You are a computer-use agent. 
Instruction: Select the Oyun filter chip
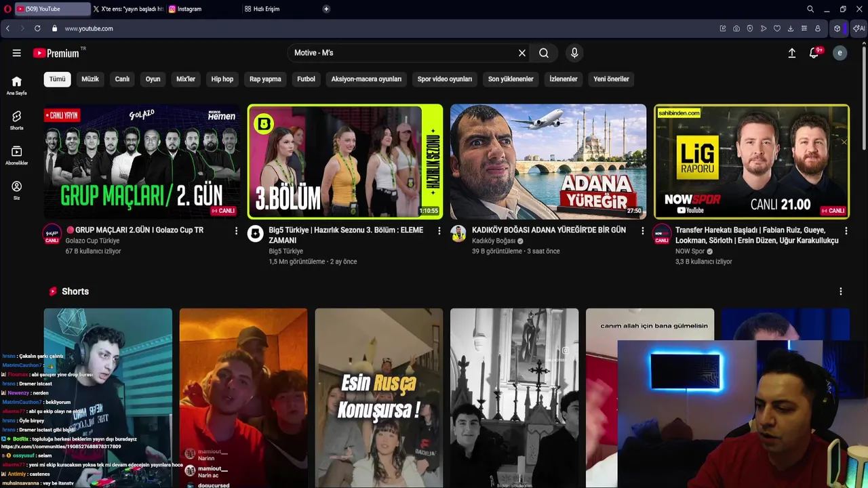pyautogui.click(x=153, y=79)
